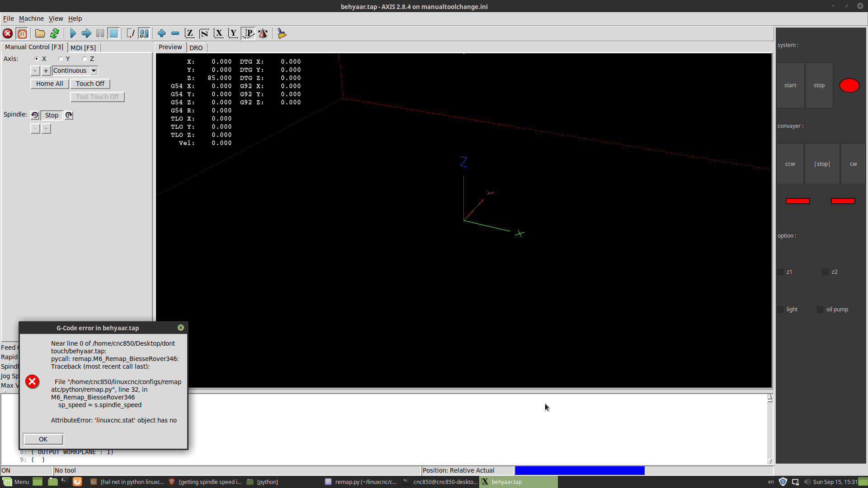Select Z axis radio button
This screenshot has width=868, height=488.
[85, 59]
